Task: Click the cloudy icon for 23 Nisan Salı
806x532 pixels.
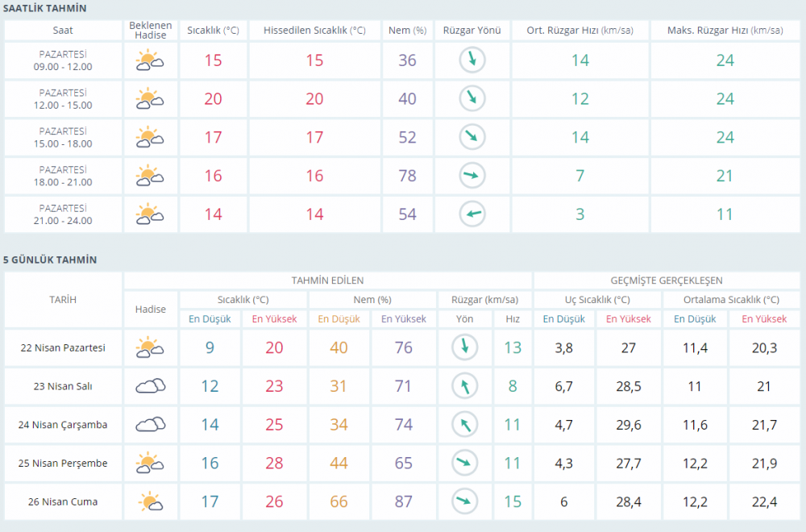Action: 150,386
